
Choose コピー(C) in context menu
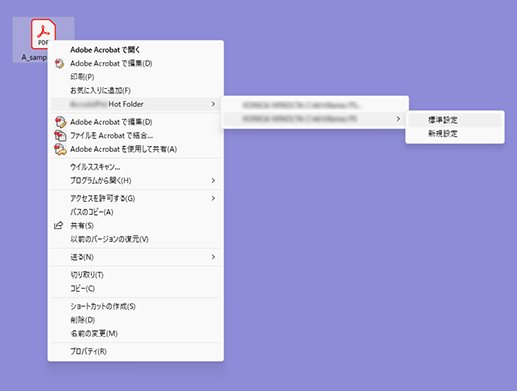(x=137, y=288)
